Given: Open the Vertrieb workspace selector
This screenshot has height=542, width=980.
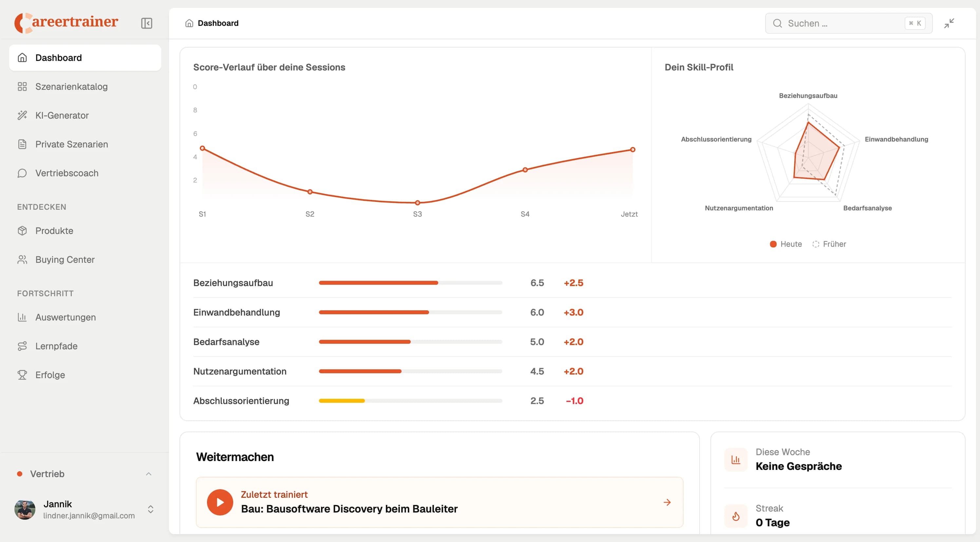Looking at the screenshot, I should tap(85, 474).
